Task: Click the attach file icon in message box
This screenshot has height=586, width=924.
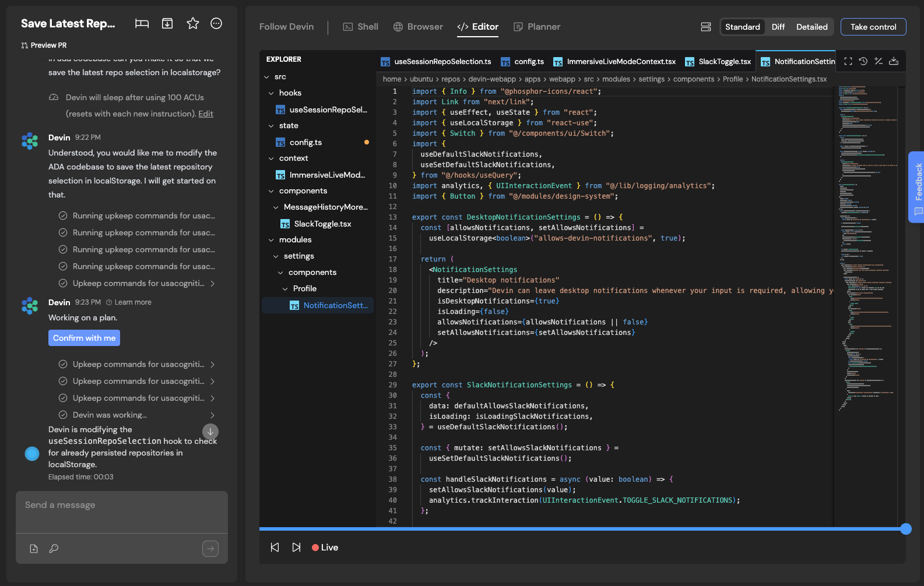Action: tap(34, 549)
